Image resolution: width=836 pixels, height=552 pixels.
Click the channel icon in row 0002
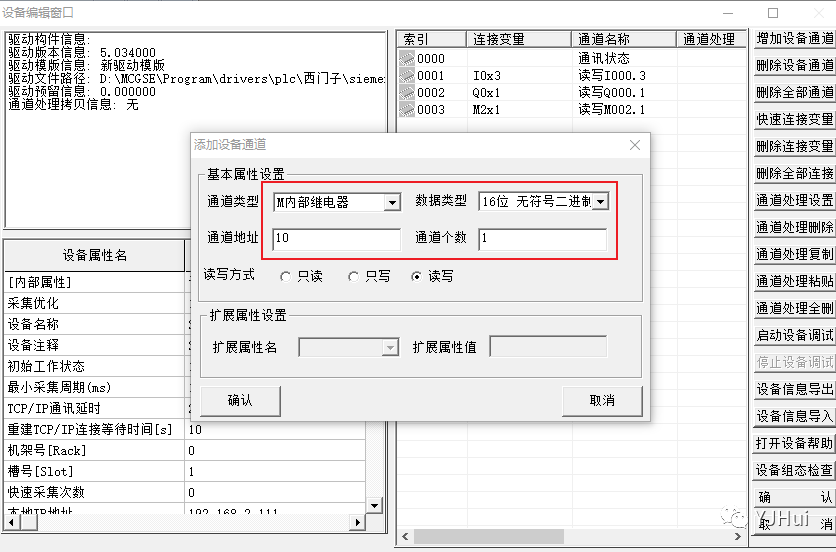tap(407, 92)
